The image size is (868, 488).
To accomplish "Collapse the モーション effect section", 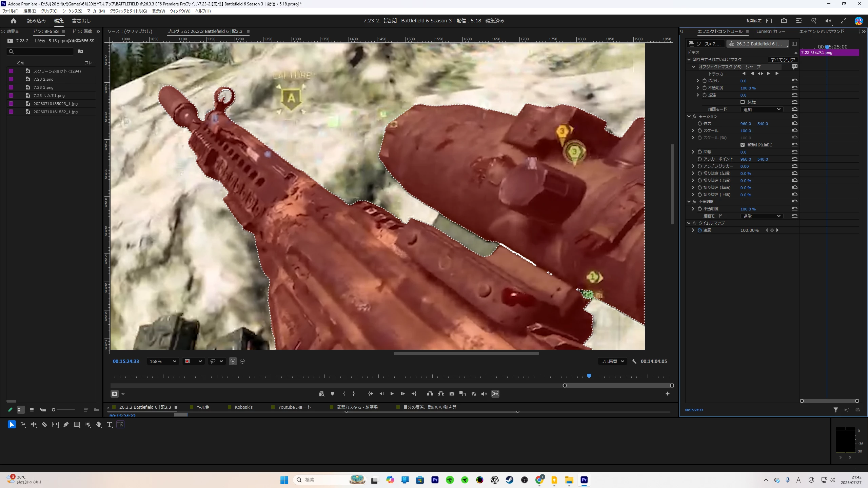I will pyautogui.click(x=689, y=116).
